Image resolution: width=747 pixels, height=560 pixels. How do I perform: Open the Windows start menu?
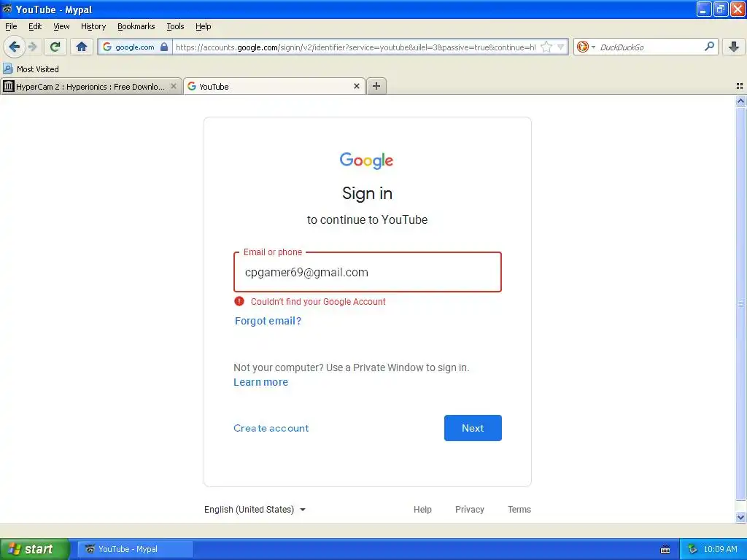click(35, 549)
